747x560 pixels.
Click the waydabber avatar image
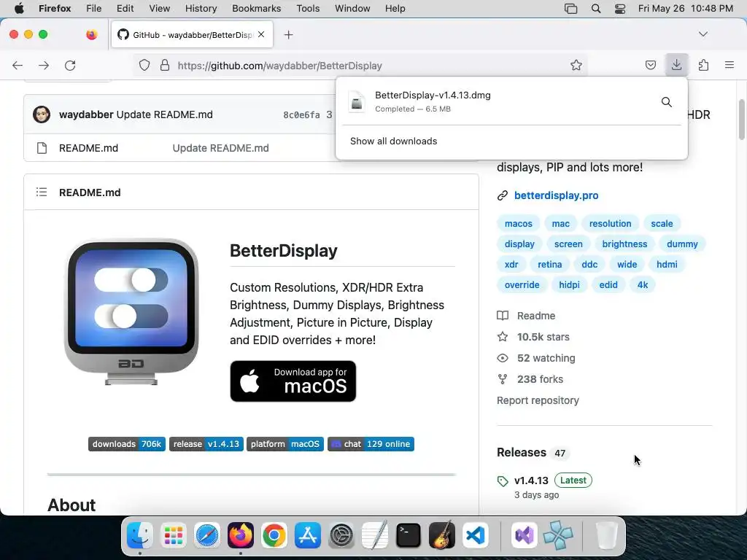42,114
